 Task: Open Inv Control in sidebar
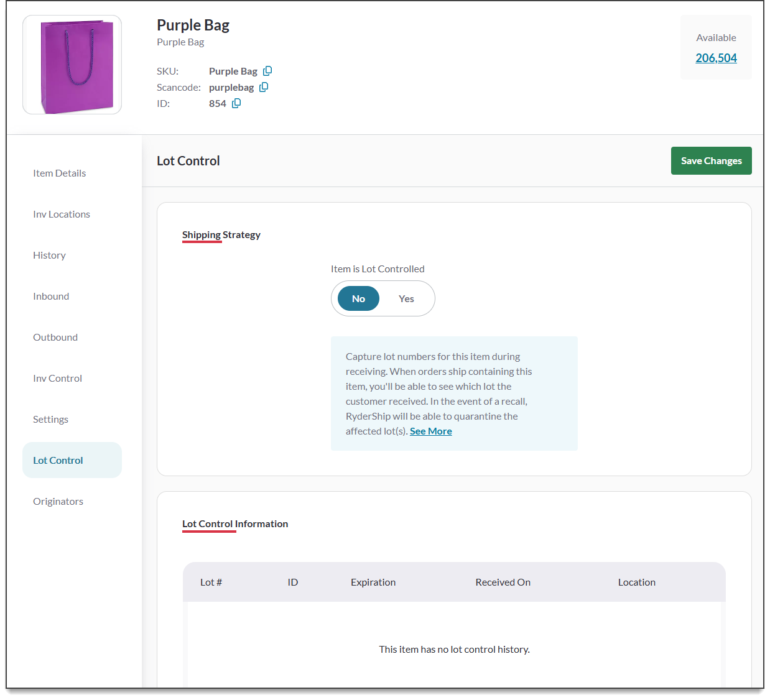(x=57, y=378)
